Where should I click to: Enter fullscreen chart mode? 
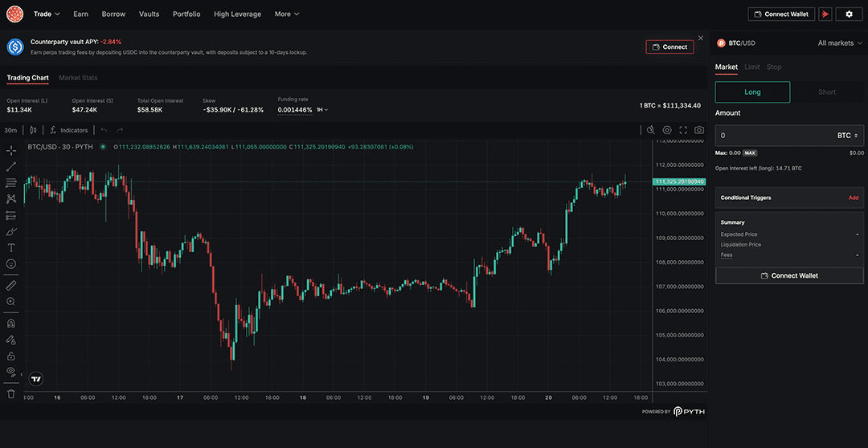tap(683, 130)
